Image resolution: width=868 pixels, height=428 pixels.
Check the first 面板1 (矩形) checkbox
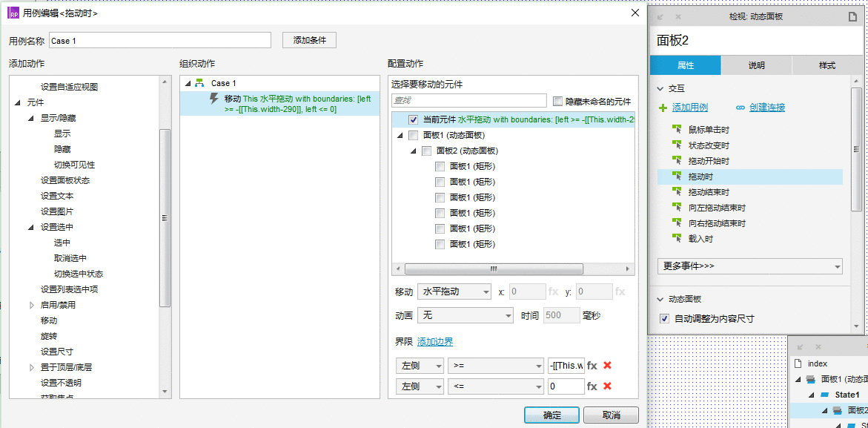pos(440,166)
